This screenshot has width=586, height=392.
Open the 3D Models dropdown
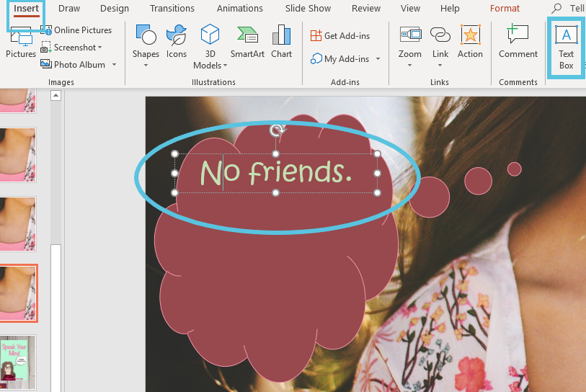(225, 66)
